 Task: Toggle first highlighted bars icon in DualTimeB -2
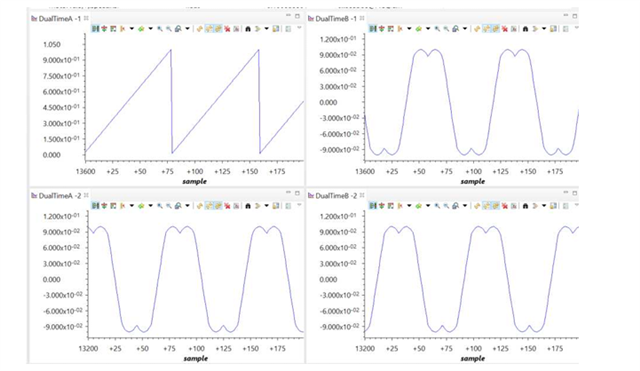(373, 205)
